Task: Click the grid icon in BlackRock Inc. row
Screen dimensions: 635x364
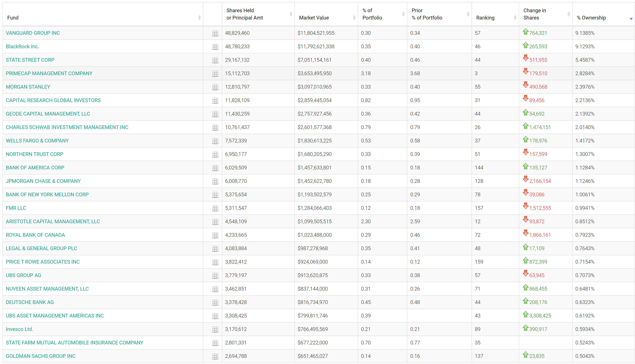Action: coord(215,47)
